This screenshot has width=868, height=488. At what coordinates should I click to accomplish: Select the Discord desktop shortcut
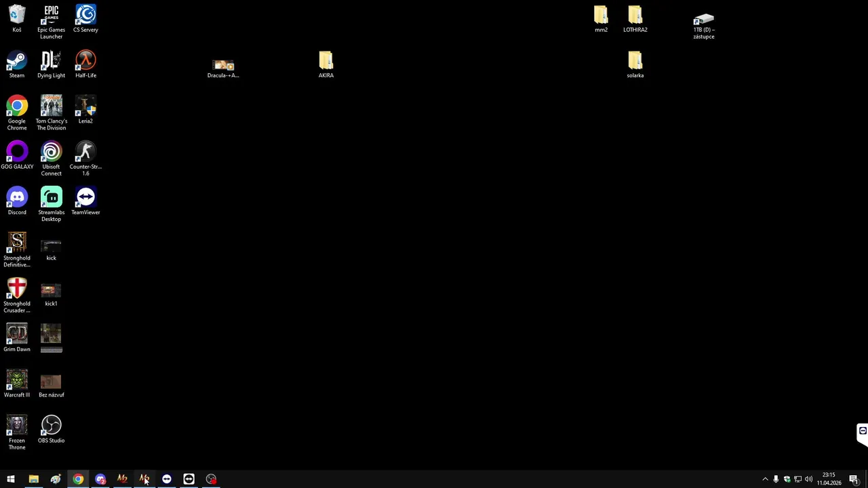click(17, 201)
